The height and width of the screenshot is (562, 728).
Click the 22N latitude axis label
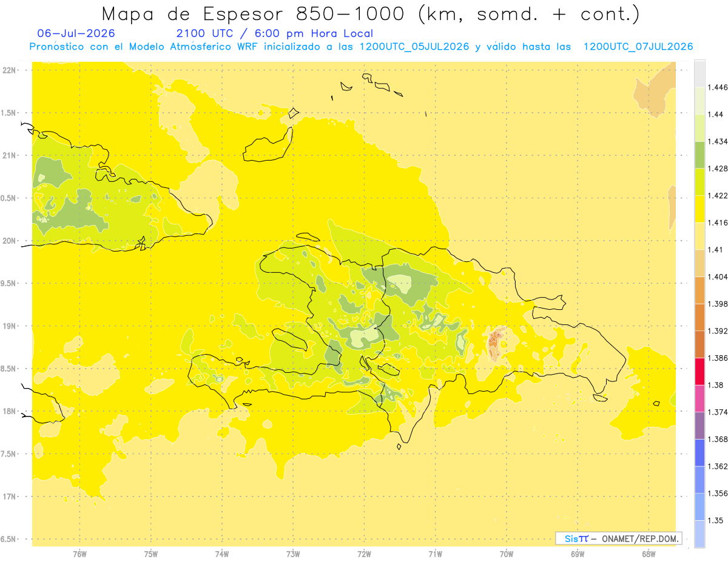point(9,70)
